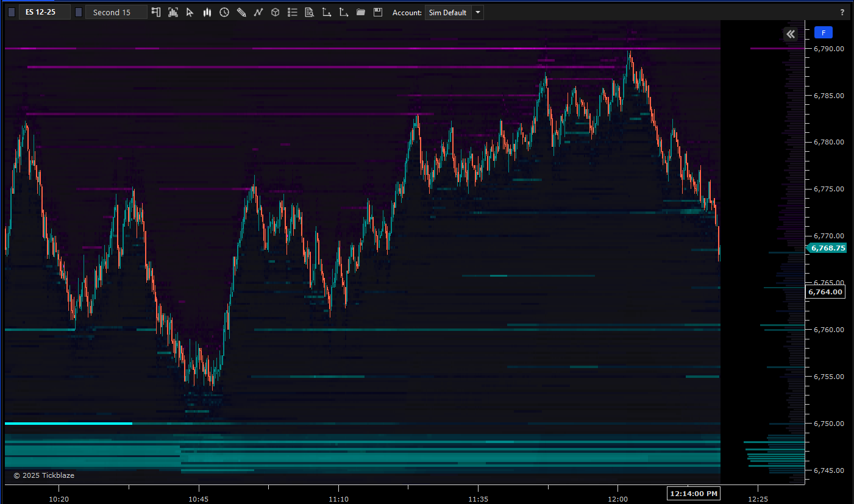Expand the Account dropdown arrow

(477, 12)
